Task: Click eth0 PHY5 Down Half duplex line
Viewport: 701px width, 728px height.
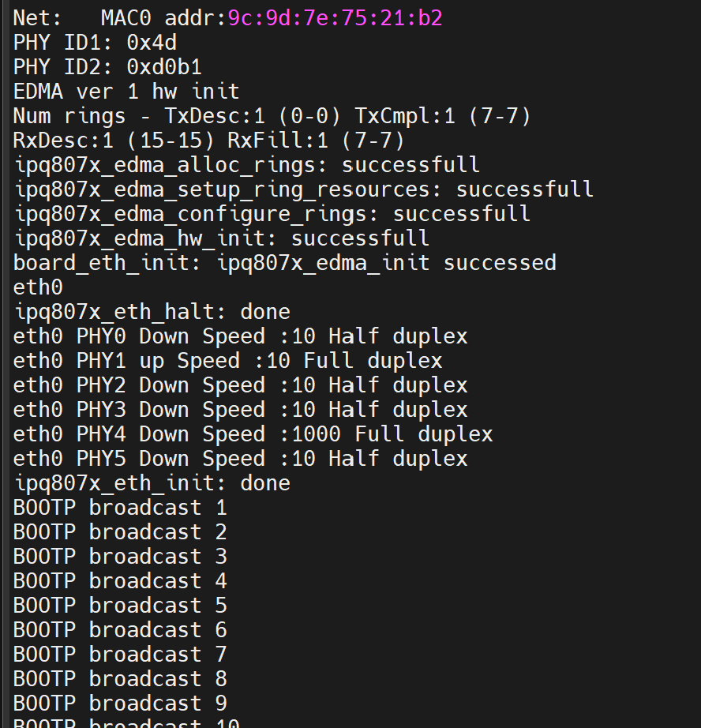Action: click(240, 460)
